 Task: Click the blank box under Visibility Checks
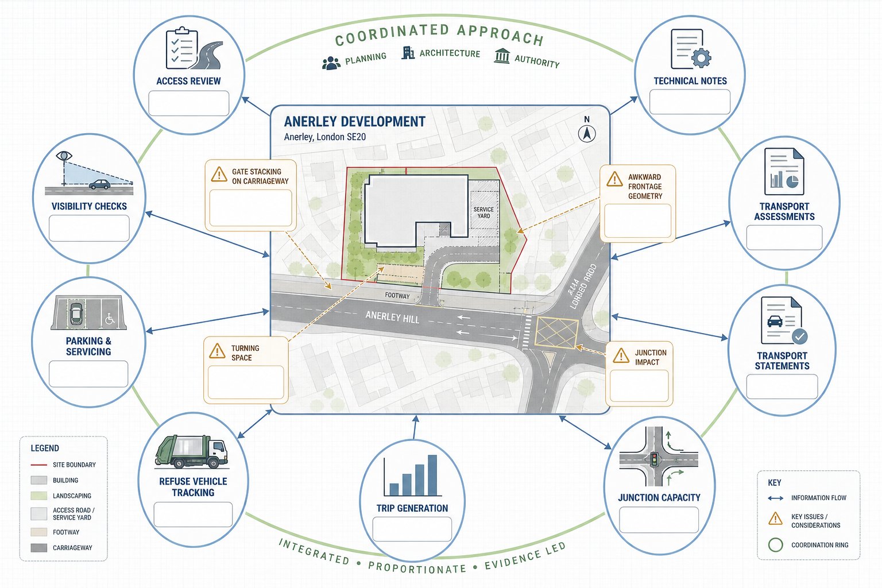(89, 228)
